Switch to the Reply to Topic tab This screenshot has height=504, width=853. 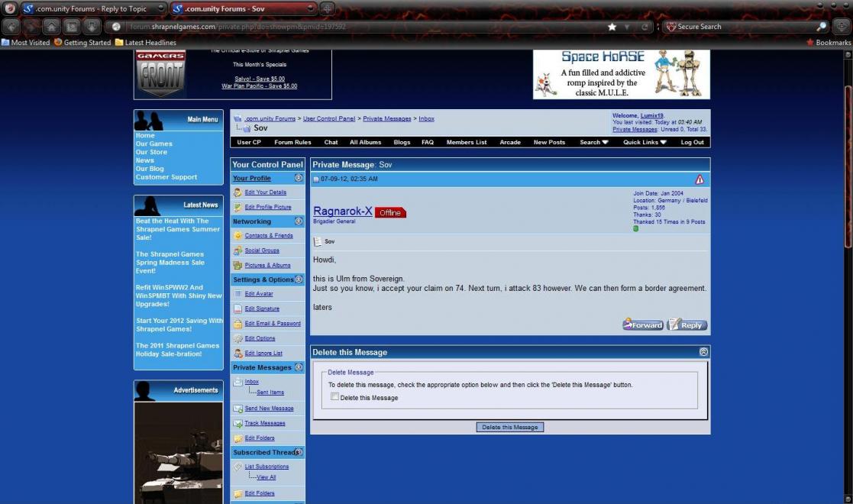92,8
